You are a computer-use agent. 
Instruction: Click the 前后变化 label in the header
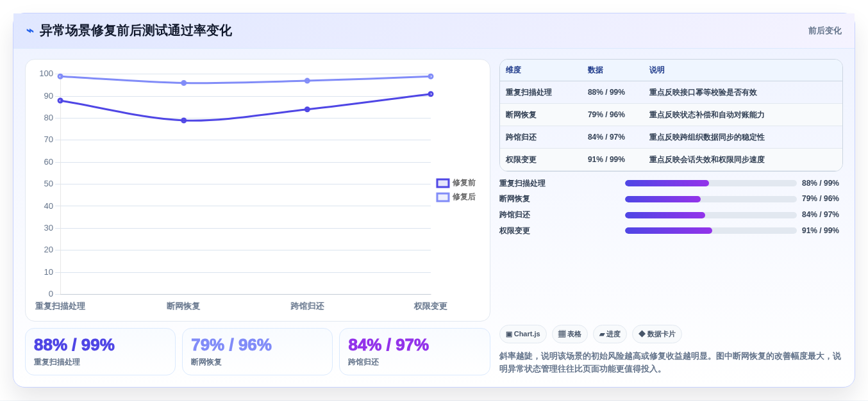point(824,31)
